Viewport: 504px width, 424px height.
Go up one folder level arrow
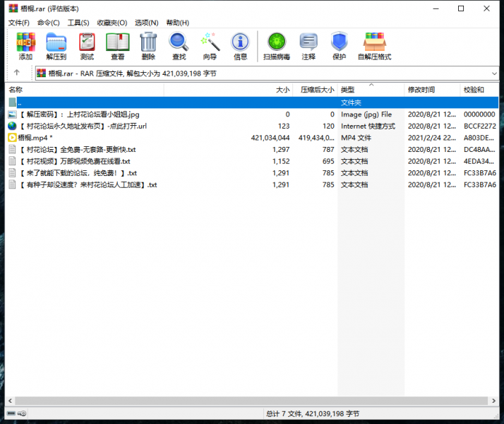point(16,73)
